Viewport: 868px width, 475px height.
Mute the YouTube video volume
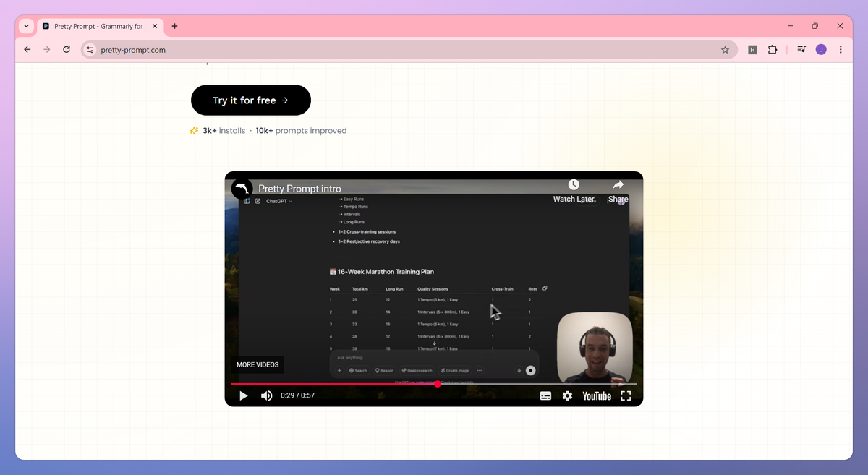(267, 395)
